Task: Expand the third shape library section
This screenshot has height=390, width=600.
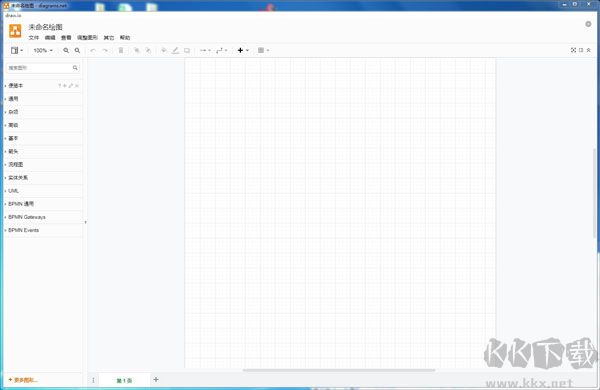Action: coord(43,112)
